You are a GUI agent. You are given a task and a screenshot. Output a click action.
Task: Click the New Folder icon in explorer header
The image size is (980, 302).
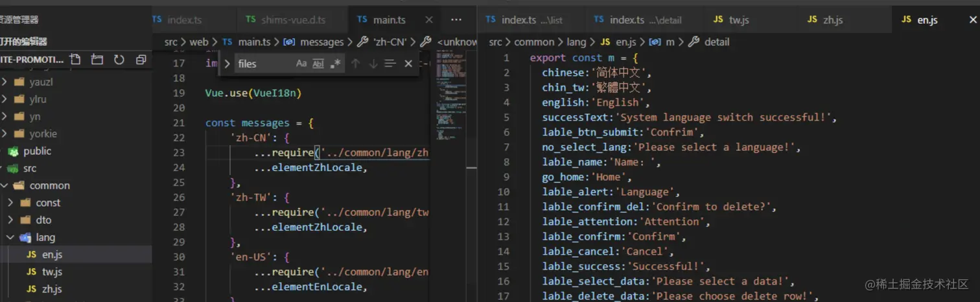[x=97, y=60]
